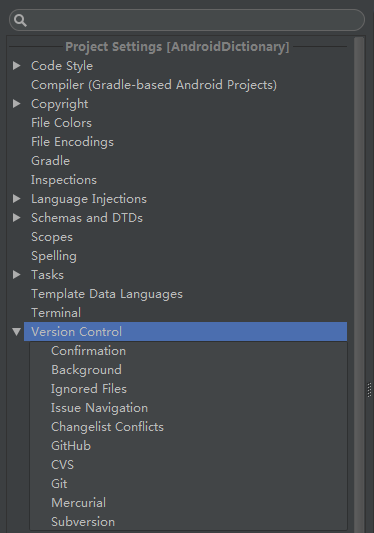This screenshot has height=533, width=374.
Task: Select Inspections in the settings tree
Action: [x=64, y=180]
